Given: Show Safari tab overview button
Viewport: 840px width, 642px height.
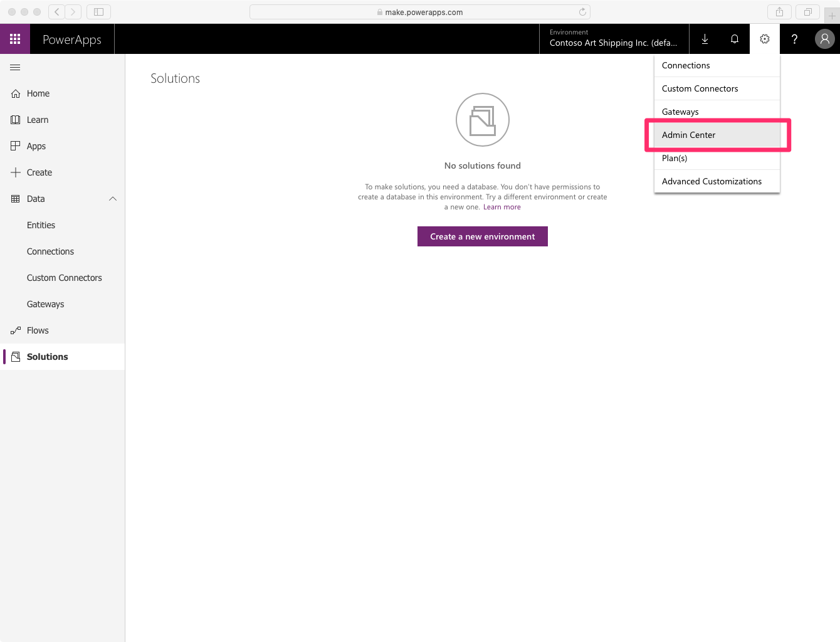Looking at the screenshot, I should click(807, 12).
